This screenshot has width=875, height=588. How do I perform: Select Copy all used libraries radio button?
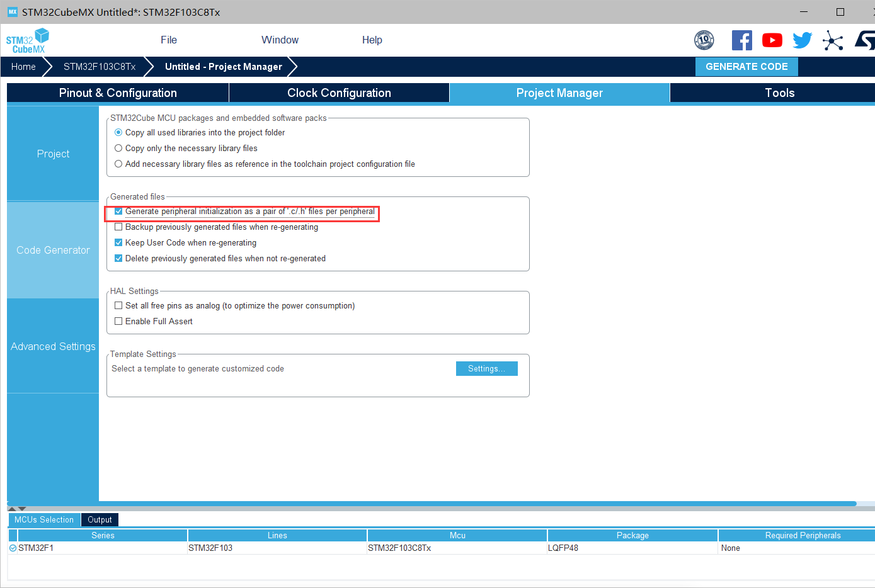point(118,133)
